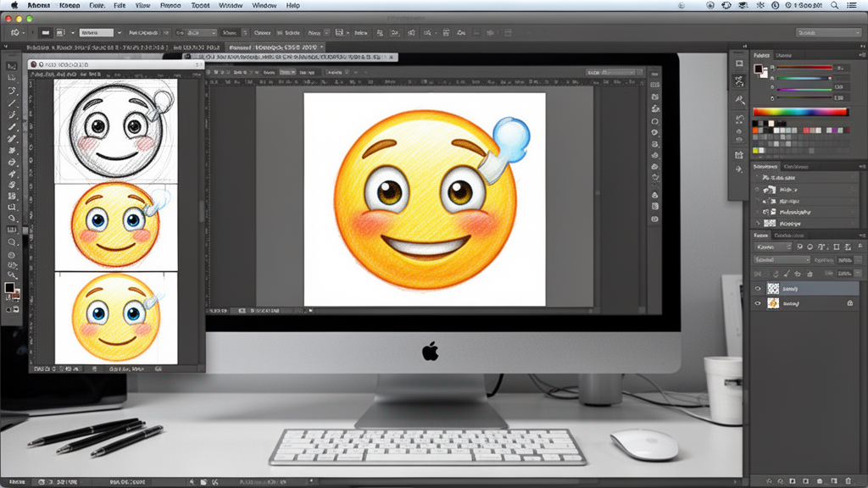Click the shape filter square icon in Layers
Image resolution: width=868 pixels, height=488 pixels.
(x=837, y=247)
